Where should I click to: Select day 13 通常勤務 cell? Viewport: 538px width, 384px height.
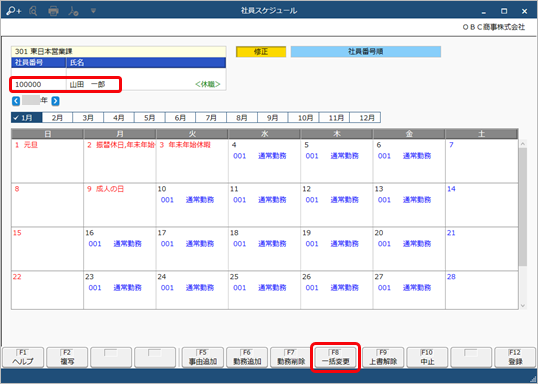pos(409,205)
